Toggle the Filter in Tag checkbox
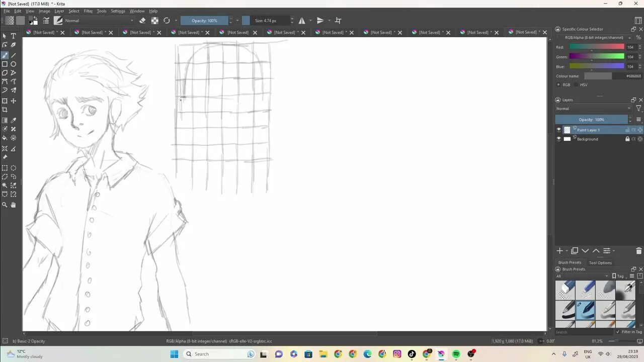 [618, 332]
